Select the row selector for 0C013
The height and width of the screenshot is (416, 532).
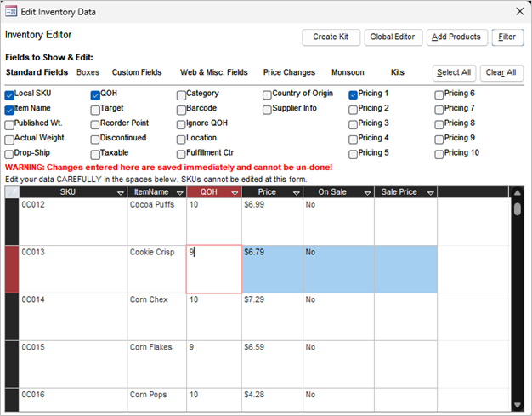tap(12, 269)
